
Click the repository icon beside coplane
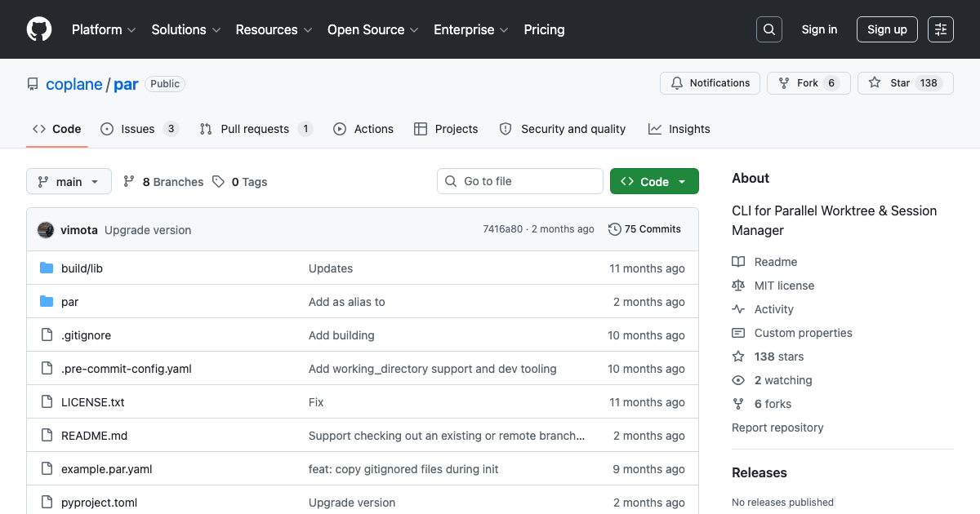[x=33, y=84]
